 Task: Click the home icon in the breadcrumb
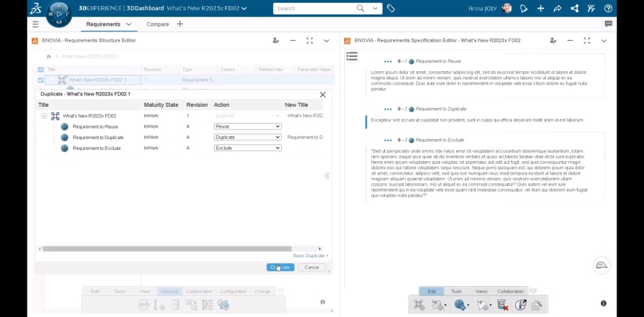[x=49, y=56]
